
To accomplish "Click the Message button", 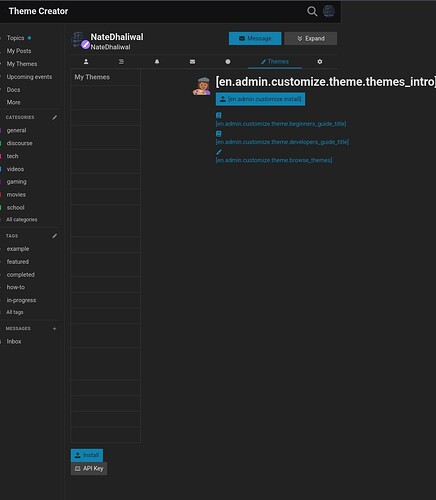I will (255, 38).
